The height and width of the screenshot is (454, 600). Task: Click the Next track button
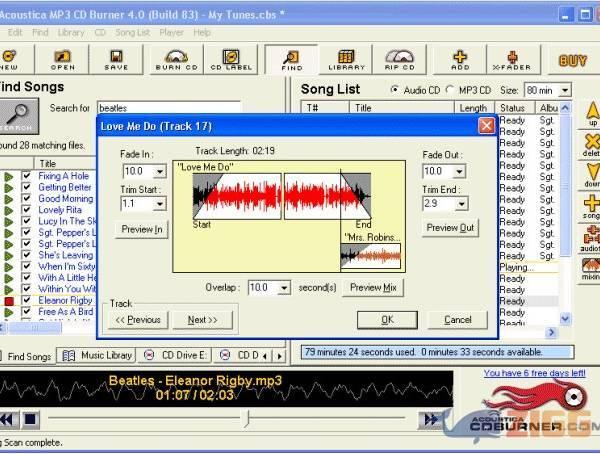(202, 320)
